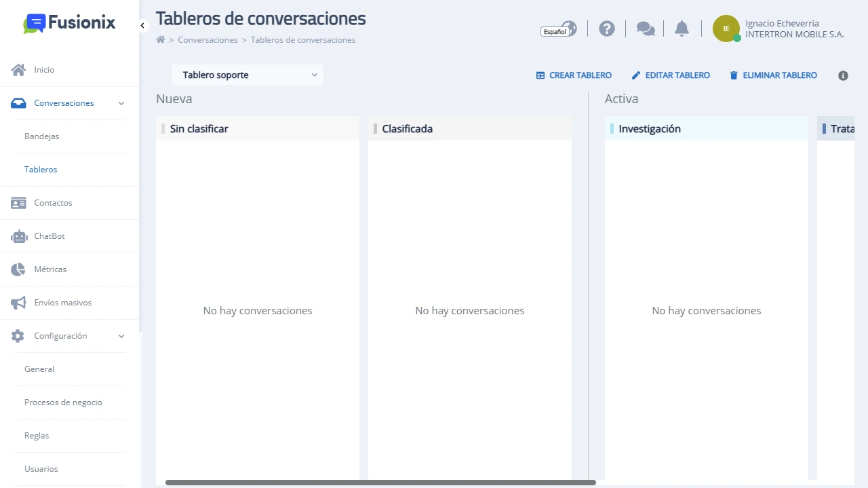Click Tableros de conversaciones breadcrumb
Viewport: 868px width, 488px height.
point(303,40)
